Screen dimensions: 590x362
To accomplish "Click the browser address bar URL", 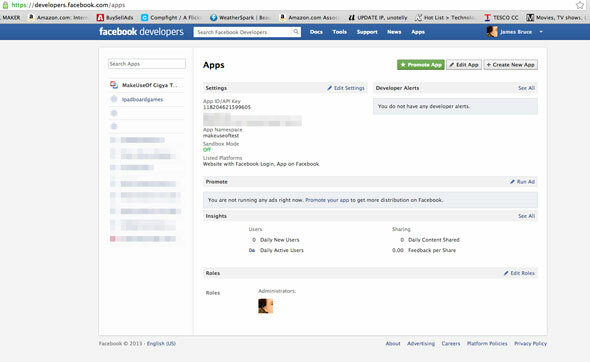I will tap(68, 5).
